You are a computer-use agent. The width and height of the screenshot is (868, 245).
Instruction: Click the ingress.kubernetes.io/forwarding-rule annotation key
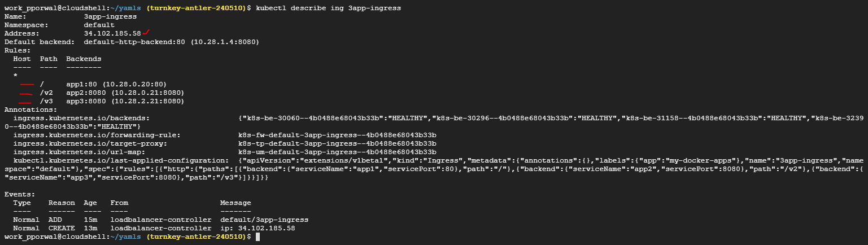click(x=97, y=135)
